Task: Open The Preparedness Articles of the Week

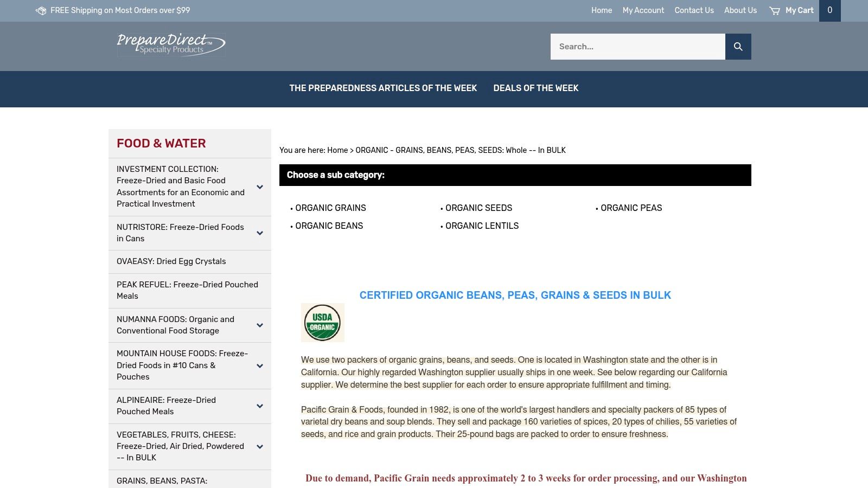Action: click(x=383, y=88)
